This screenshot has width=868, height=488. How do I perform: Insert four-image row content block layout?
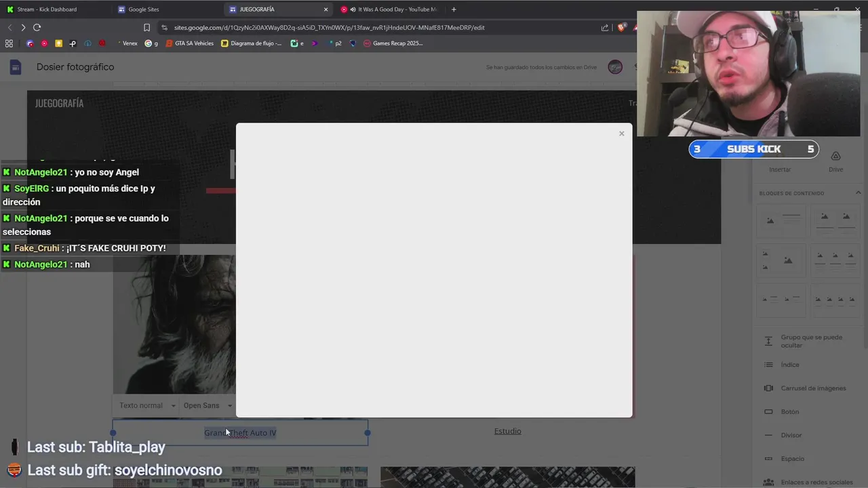click(835, 301)
